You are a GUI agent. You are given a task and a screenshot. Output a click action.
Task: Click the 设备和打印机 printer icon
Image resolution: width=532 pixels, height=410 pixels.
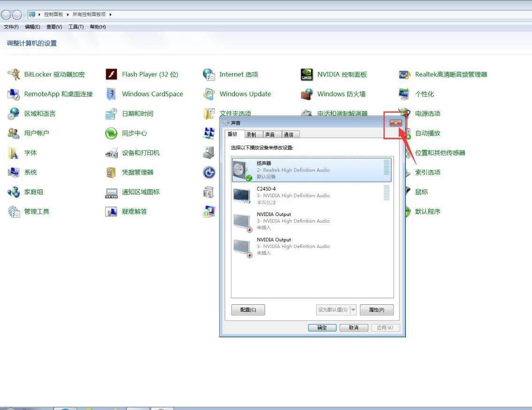[x=111, y=153]
